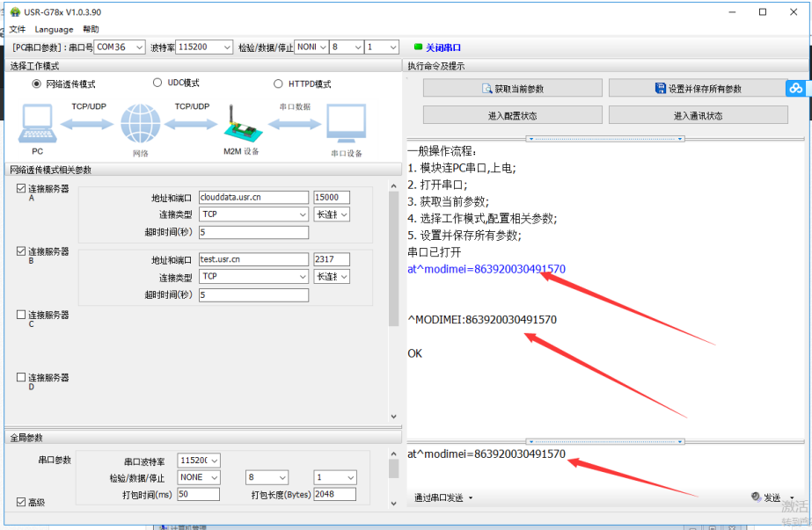Select the UDC模式 radio button
The height and width of the screenshot is (530, 812).
pyautogui.click(x=157, y=83)
